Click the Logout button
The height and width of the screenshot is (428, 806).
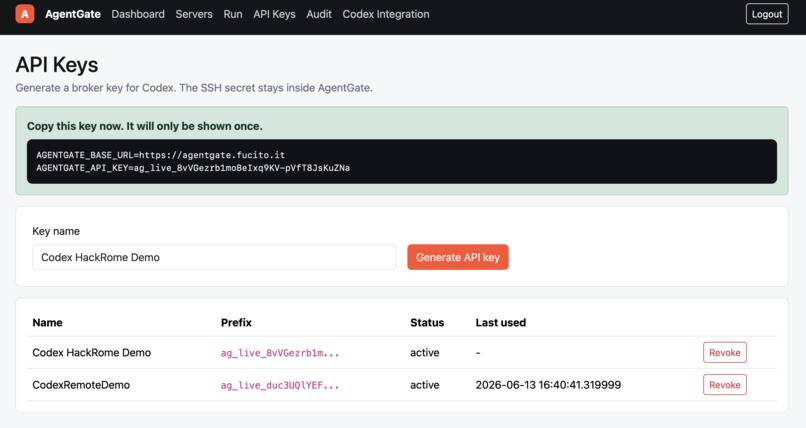click(x=767, y=14)
